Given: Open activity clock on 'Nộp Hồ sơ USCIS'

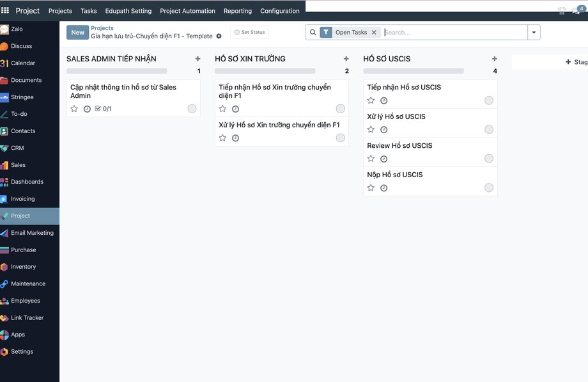Looking at the screenshot, I should coord(383,188).
